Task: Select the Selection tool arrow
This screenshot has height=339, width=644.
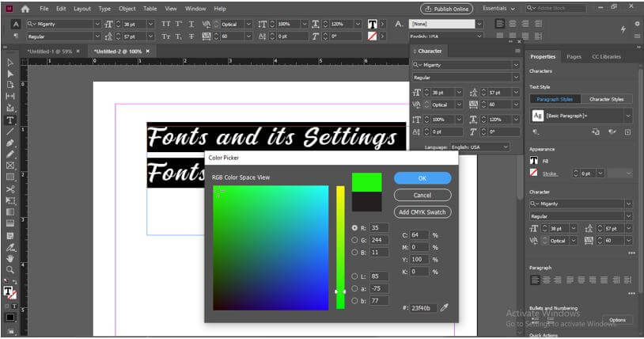Action: click(x=10, y=62)
